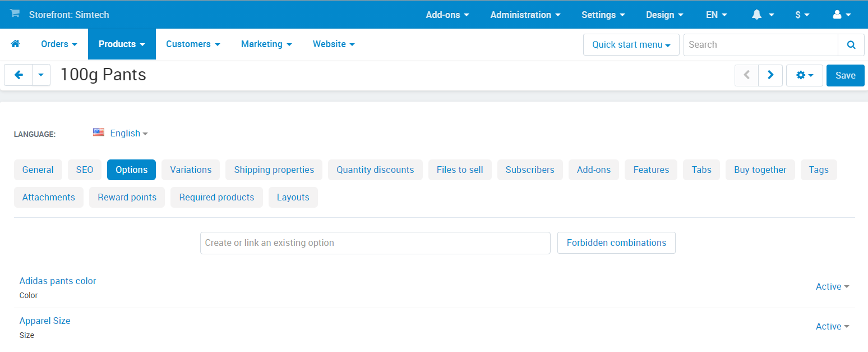Switch to the Variations tab
Viewport: 868px width, 352px height.
tap(191, 170)
